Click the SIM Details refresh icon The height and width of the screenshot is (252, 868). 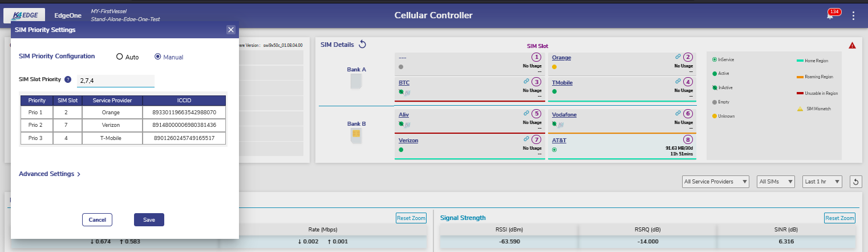tap(362, 45)
